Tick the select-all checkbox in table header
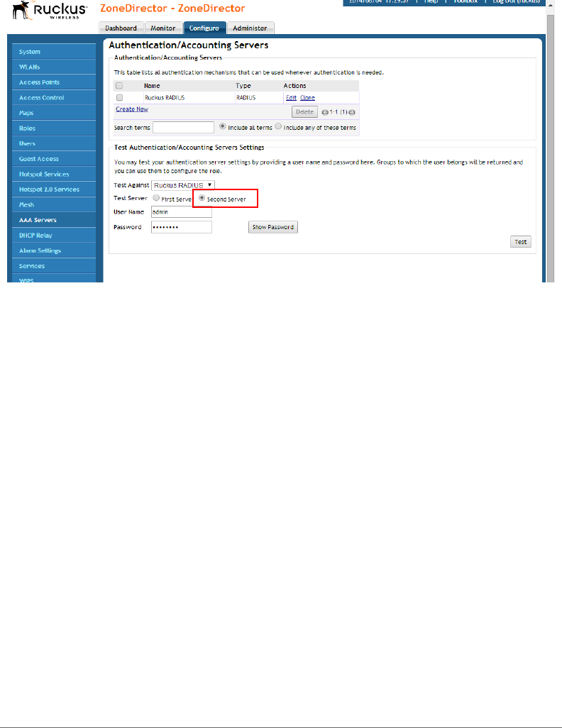The width and height of the screenshot is (562, 728). 119,86
